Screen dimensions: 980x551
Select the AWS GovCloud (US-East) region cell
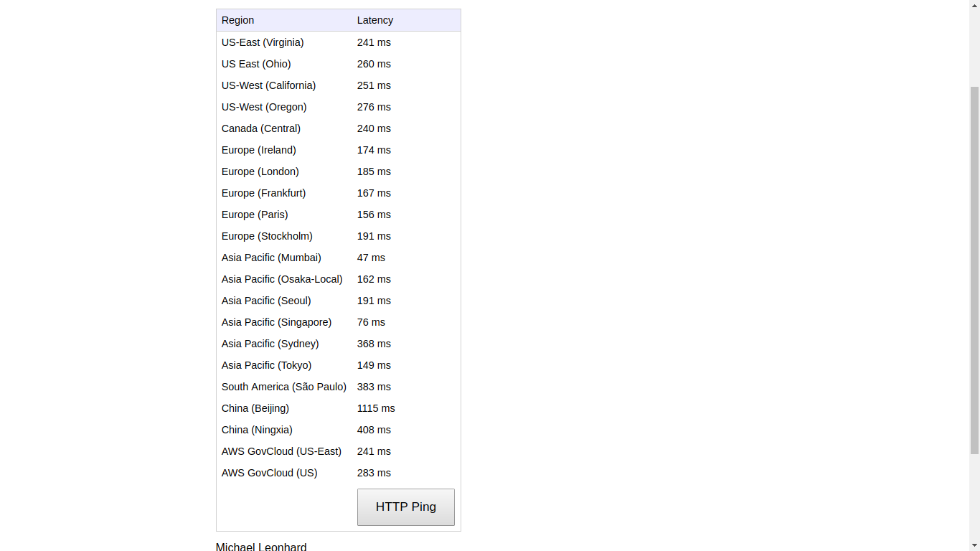tap(281, 451)
